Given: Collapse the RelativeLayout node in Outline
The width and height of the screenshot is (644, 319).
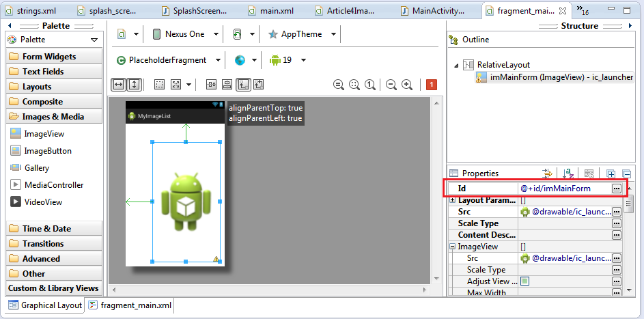Looking at the screenshot, I should pyautogui.click(x=456, y=65).
